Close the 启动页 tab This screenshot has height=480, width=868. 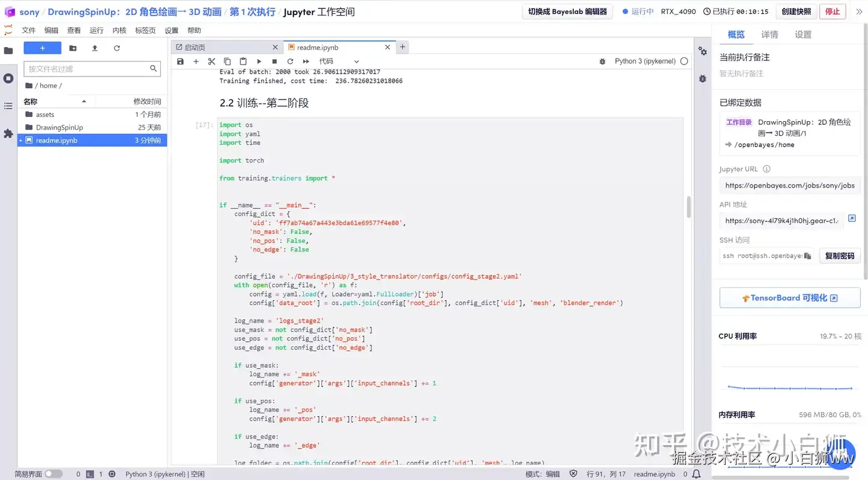275,47
